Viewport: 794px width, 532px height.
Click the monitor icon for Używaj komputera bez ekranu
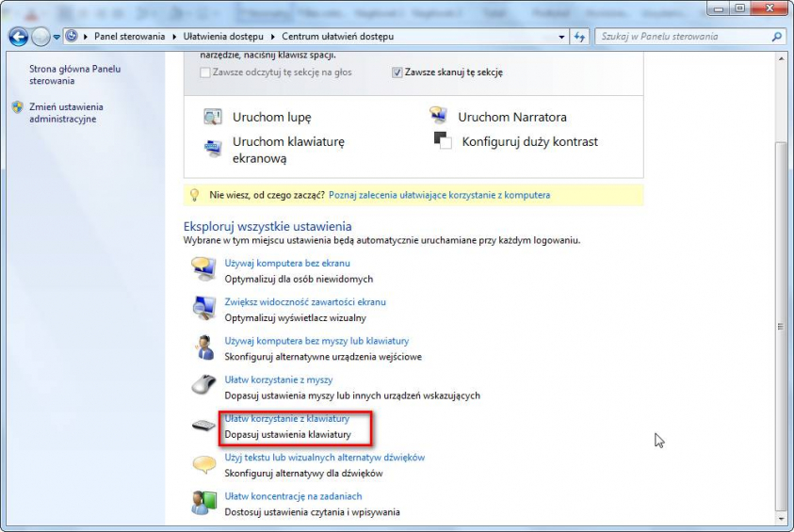point(203,269)
